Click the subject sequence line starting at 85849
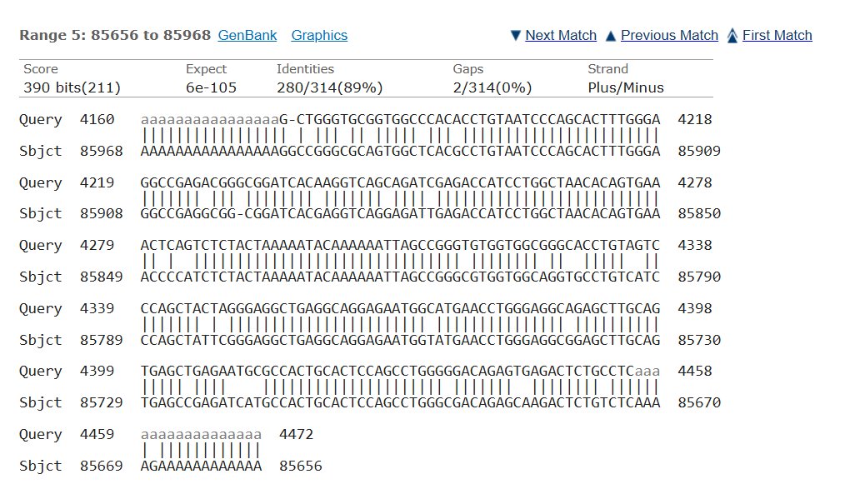The image size is (865, 504). [x=400, y=277]
